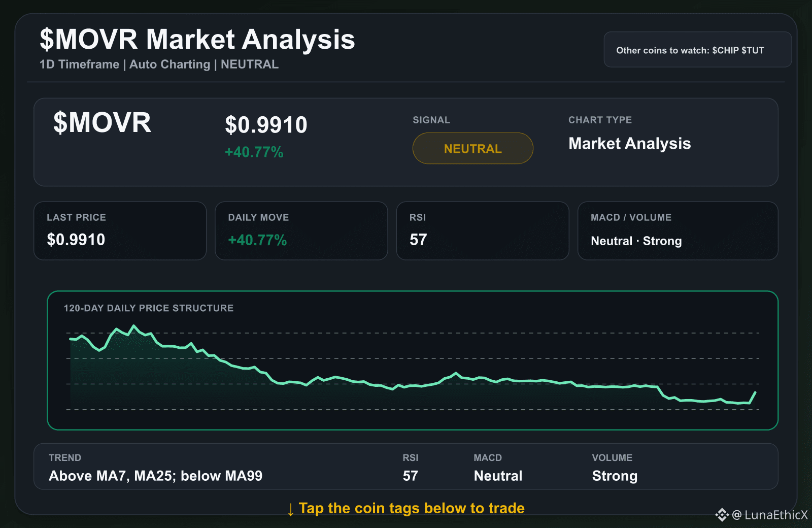Click the peak of the price line
This screenshot has height=528, width=812.
point(134,326)
